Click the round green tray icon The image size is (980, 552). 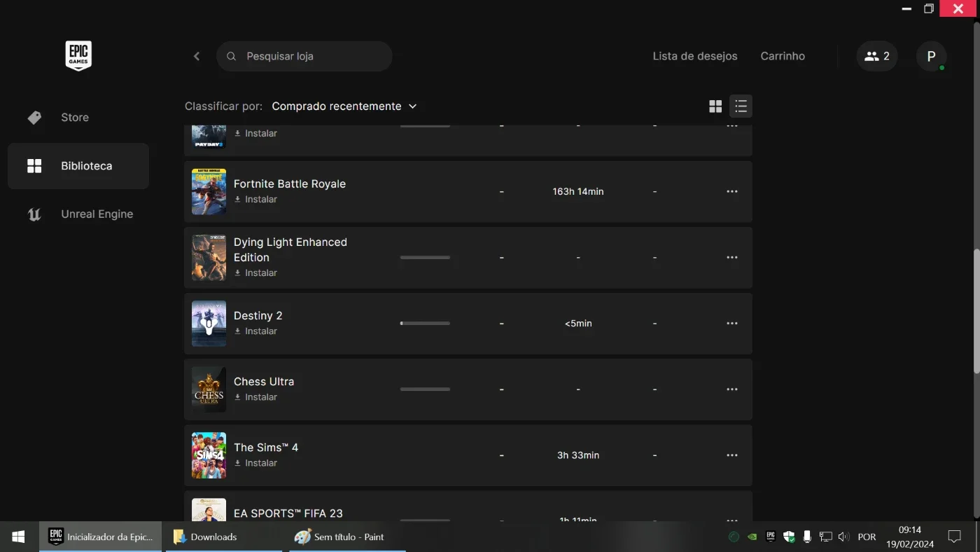click(x=734, y=537)
